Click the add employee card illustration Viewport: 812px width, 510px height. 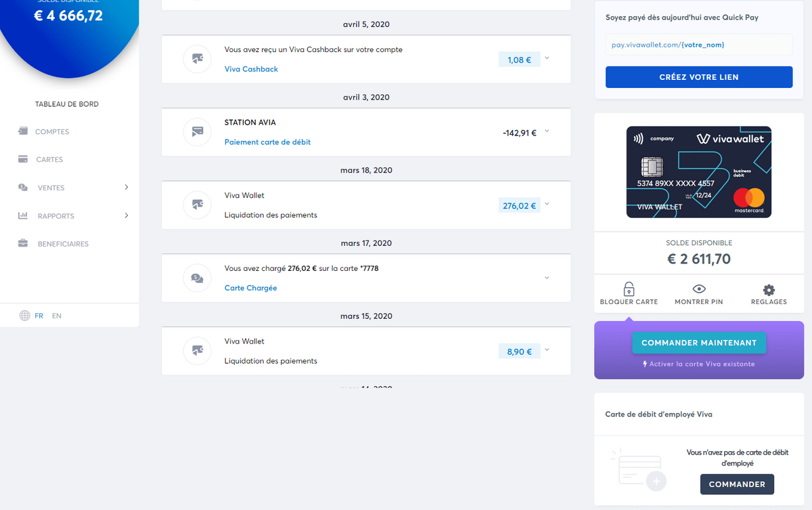[x=637, y=469]
